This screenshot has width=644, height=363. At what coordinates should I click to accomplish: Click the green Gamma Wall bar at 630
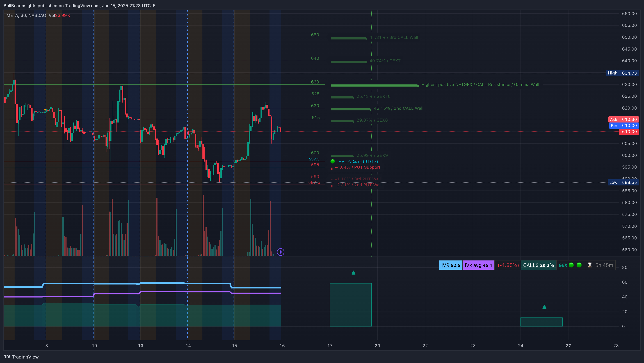coord(375,86)
